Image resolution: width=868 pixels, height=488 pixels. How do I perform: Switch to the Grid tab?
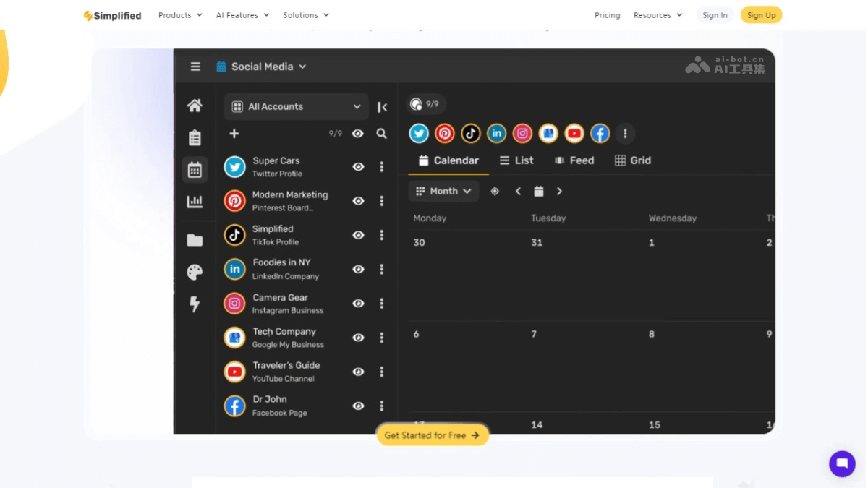[x=632, y=160]
